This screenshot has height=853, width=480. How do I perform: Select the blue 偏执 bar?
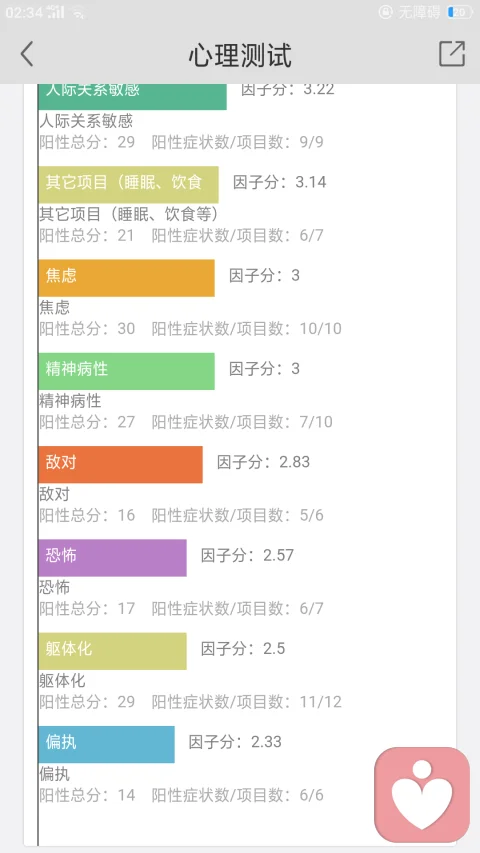tap(107, 744)
